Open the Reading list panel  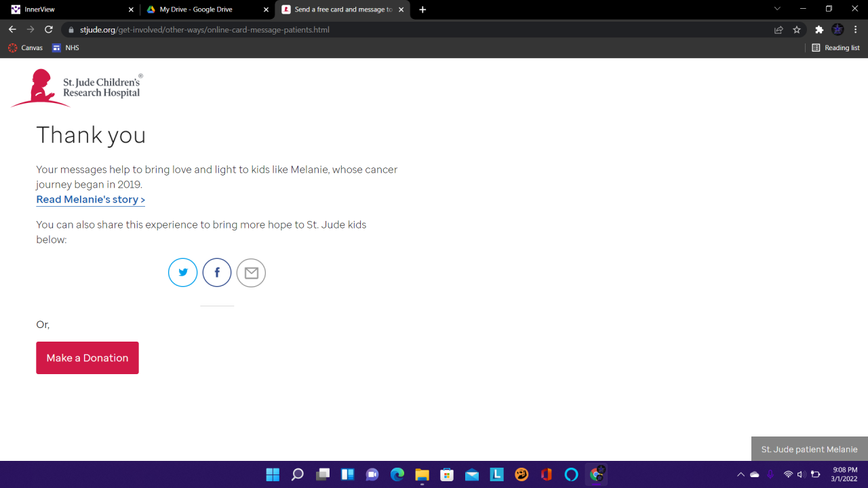click(835, 47)
